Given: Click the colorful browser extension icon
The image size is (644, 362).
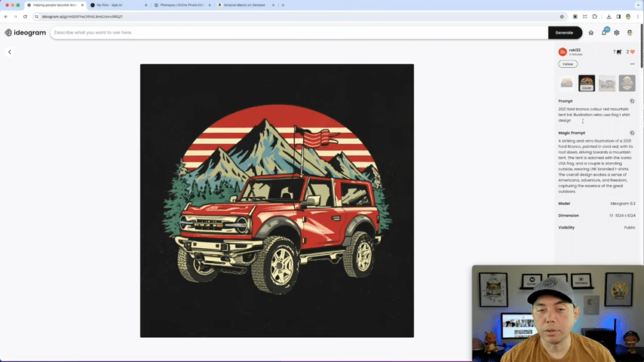Looking at the screenshot, I should tap(575, 17).
